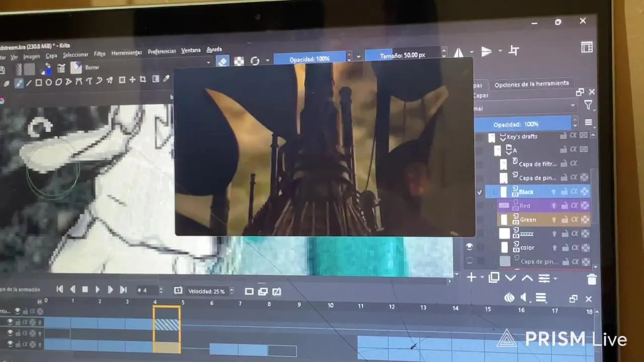Image resolution: width=644 pixels, height=362 pixels.
Task: Select the Crop tool
Action: click(x=143, y=79)
